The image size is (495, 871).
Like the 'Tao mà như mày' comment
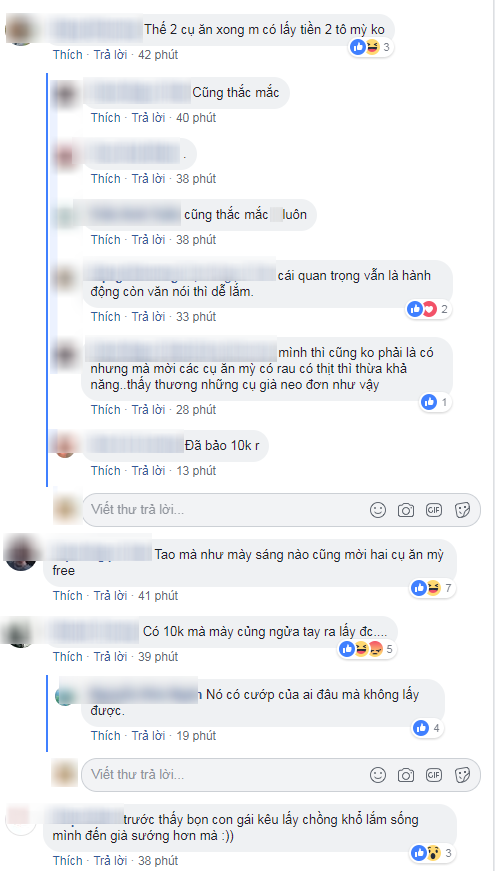(67, 595)
